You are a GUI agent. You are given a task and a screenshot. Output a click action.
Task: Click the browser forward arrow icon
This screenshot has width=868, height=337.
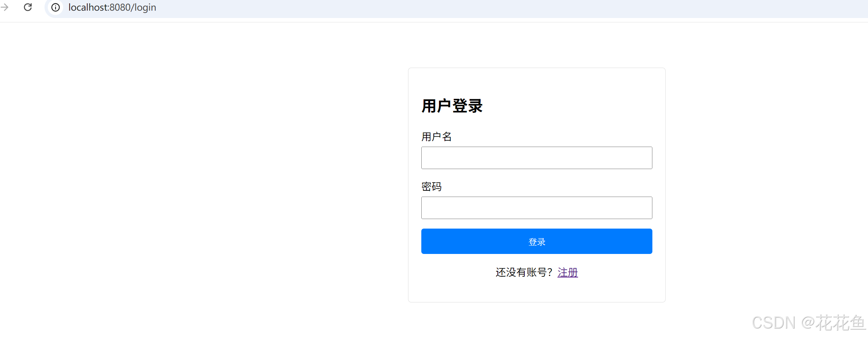[4, 7]
